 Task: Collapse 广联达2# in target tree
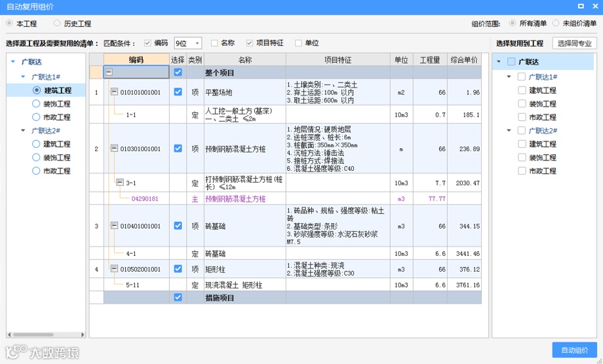(509, 130)
